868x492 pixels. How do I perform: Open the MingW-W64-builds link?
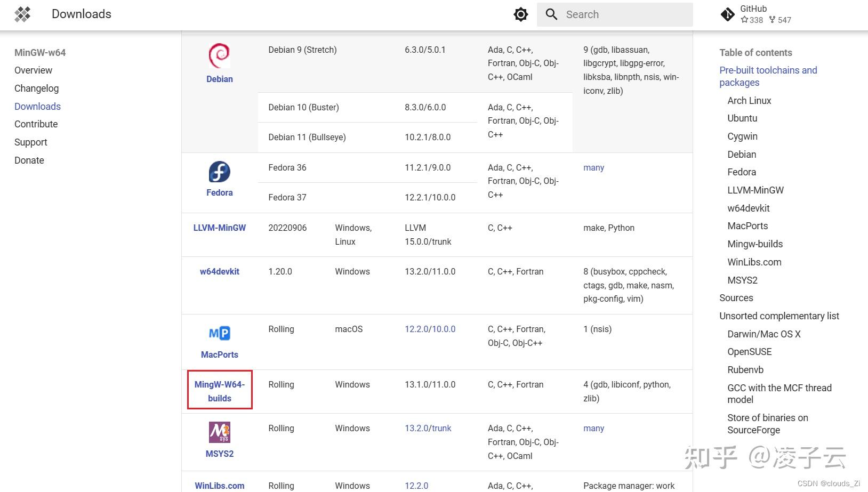point(220,391)
